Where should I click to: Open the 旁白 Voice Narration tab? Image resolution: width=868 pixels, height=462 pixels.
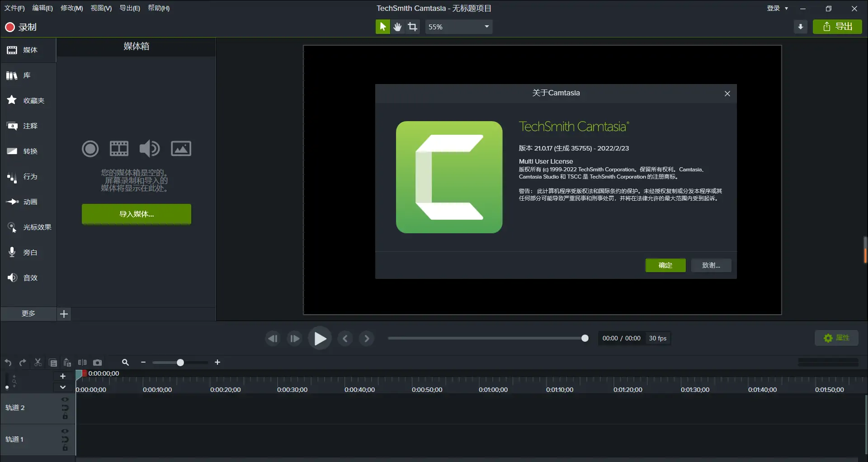point(28,252)
